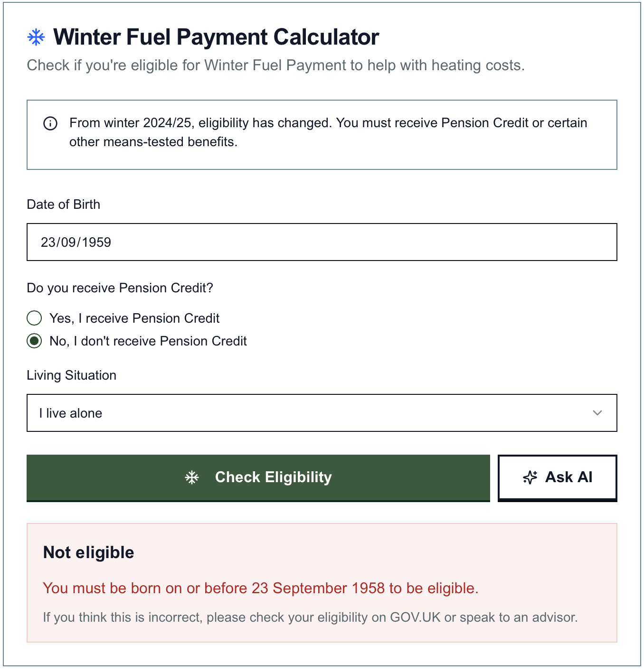Select "No, I don't receive Pension Credit" radio
The width and height of the screenshot is (644, 672).
(34, 341)
